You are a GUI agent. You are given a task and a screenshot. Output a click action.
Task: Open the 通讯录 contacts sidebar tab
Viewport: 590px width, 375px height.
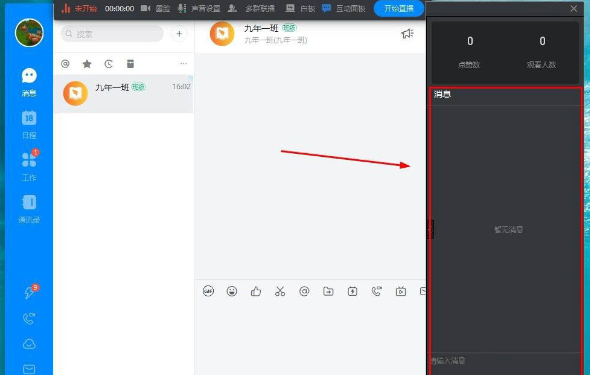[29, 209]
